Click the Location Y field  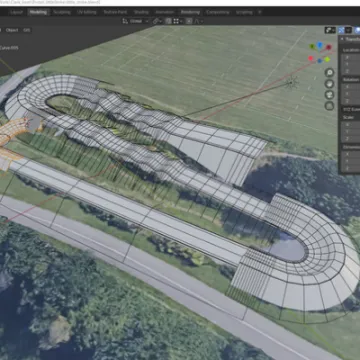pyautogui.click(x=351, y=64)
